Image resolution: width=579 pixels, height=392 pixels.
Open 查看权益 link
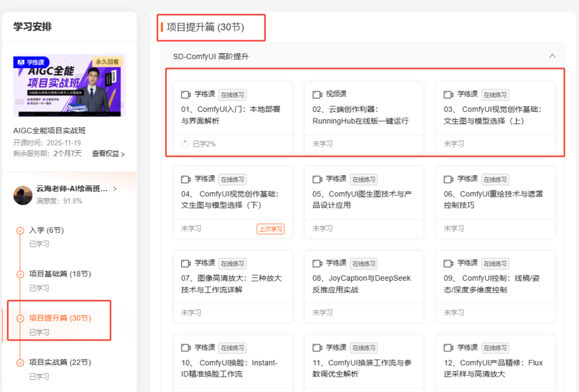pyautogui.click(x=108, y=154)
